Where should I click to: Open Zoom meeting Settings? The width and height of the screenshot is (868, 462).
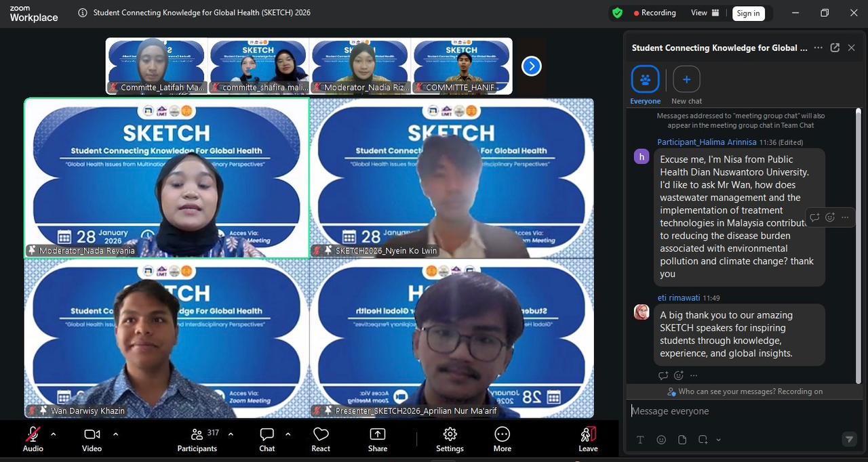pyautogui.click(x=449, y=439)
